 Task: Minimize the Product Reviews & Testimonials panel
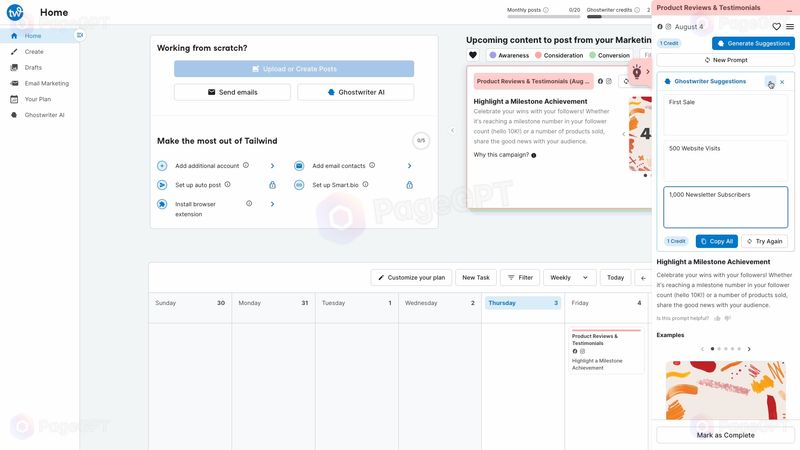pyautogui.click(x=789, y=8)
